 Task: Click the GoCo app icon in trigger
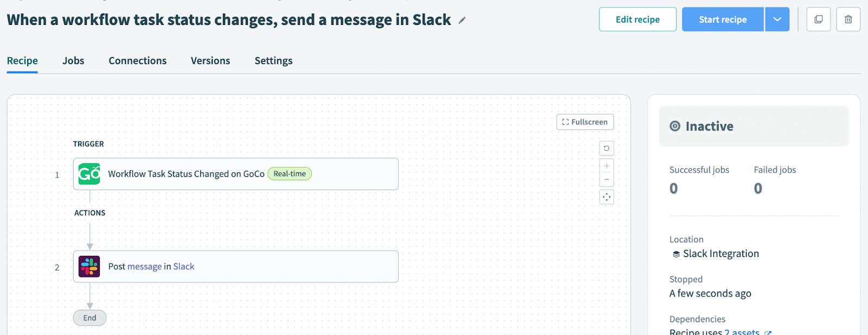pyautogui.click(x=89, y=174)
